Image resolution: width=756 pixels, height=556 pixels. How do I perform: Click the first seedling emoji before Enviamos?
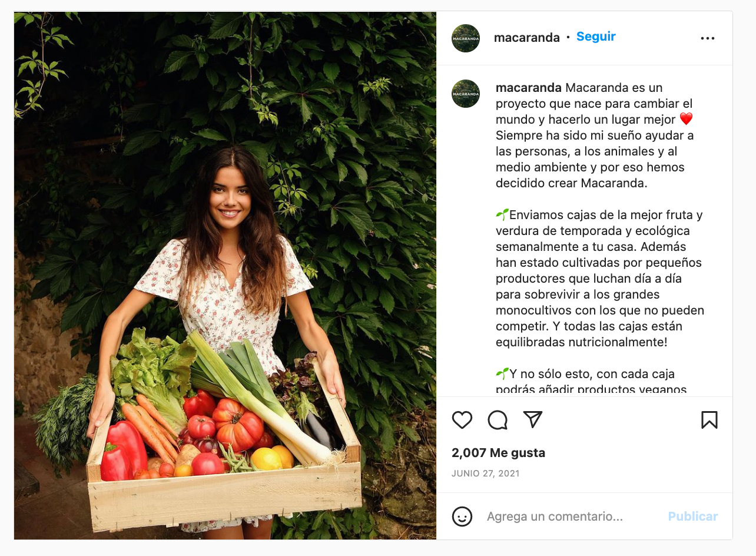click(502, 214)
